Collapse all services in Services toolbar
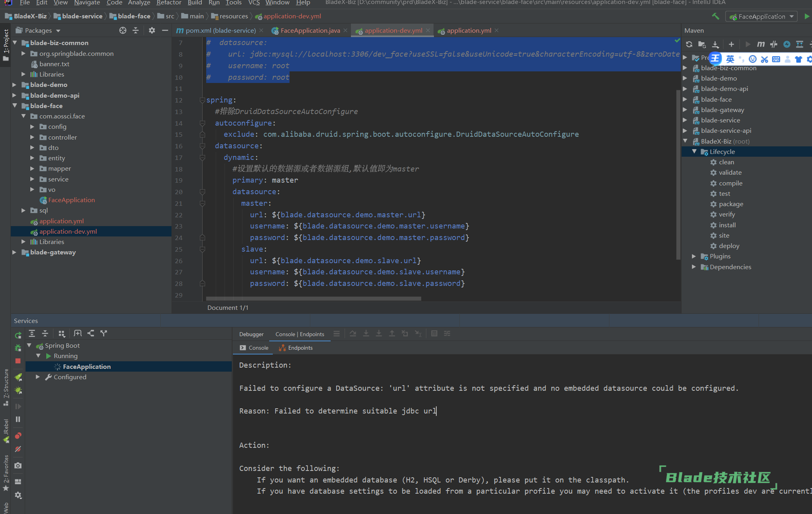Viewport: 812px width, 514px height. [x=45, y=333]
